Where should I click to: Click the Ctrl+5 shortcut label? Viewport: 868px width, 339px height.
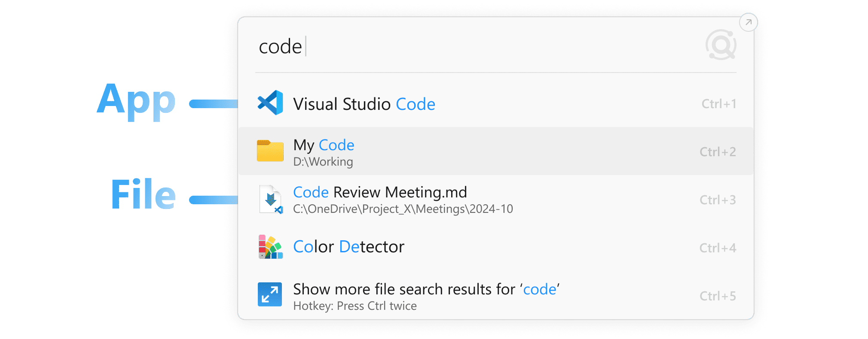pos(718,296)
